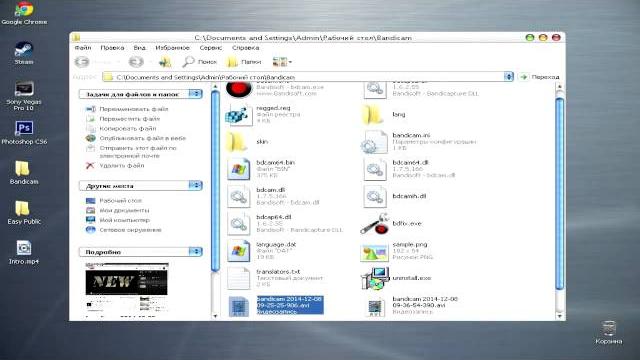The image size is (640, 360).
Task: Go to Мои документы link
Action: click(124, 210)
